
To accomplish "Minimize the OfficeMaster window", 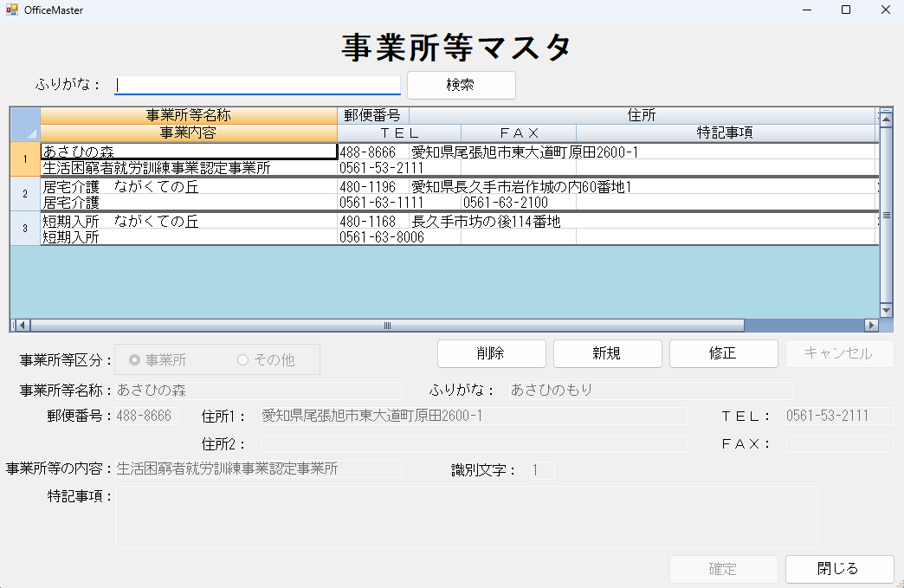I will point(806,10).
